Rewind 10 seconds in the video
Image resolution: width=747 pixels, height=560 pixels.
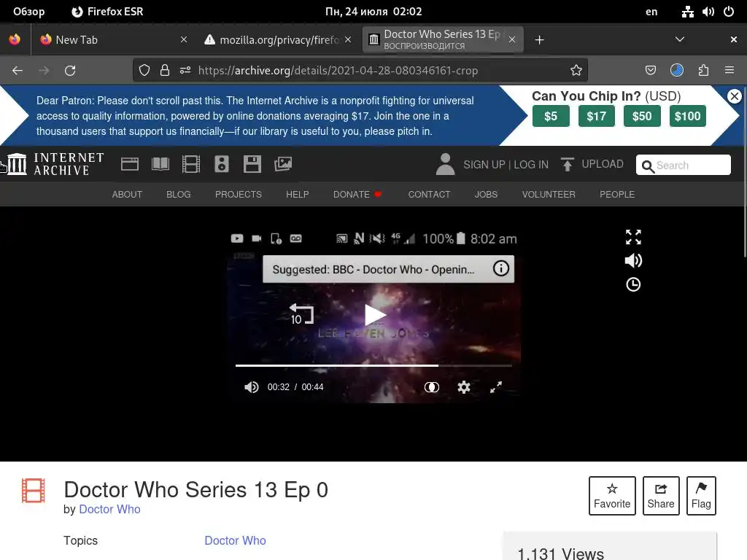coord(301,314)
